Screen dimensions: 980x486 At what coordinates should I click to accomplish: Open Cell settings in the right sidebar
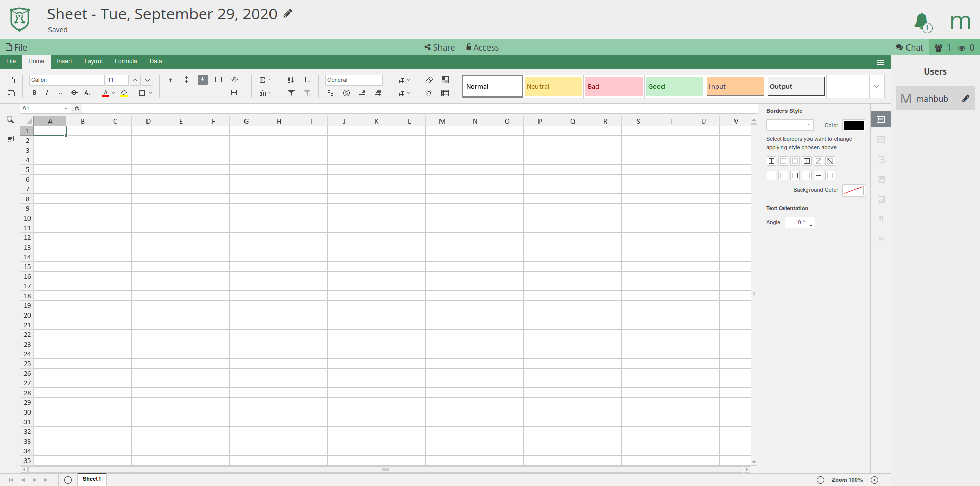click(x=880, y=119)
